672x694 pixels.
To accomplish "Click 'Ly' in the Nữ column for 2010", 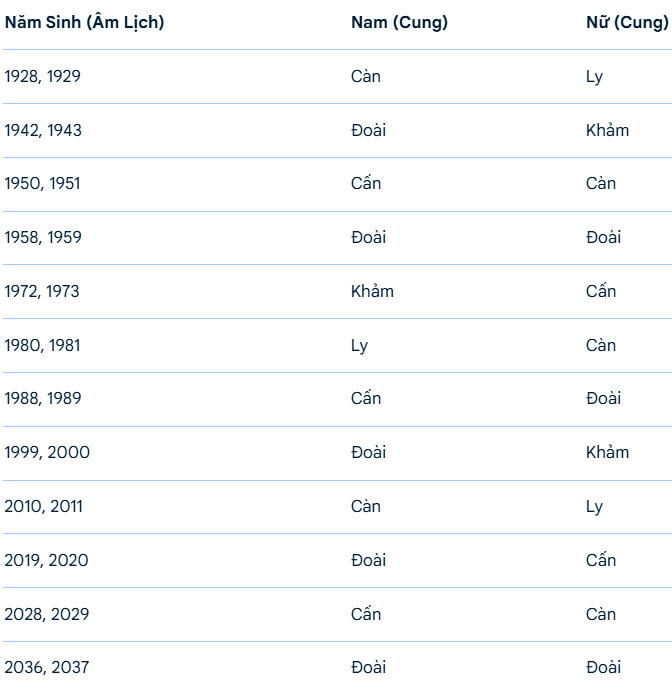I will pos(595,507).
